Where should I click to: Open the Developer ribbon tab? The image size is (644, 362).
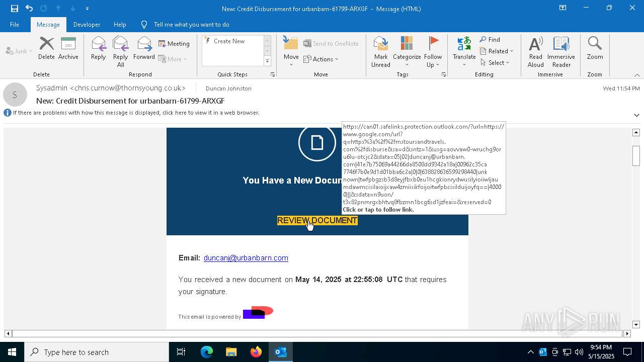pos(87,25)
